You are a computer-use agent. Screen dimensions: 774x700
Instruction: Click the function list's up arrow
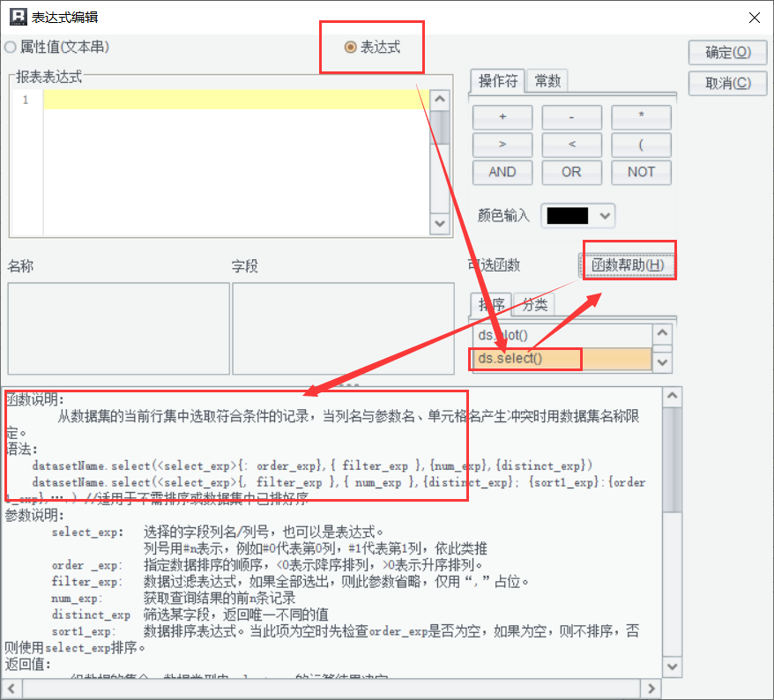(662, 333)
